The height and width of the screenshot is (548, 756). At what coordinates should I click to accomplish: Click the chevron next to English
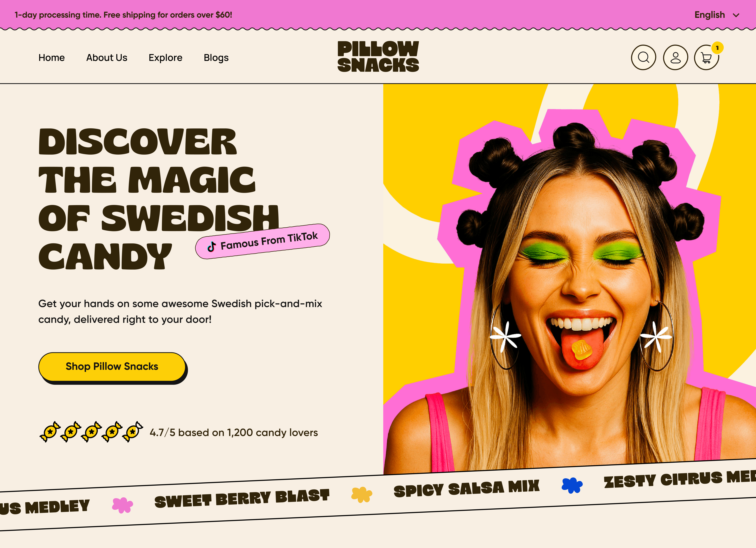coord(736,15)
